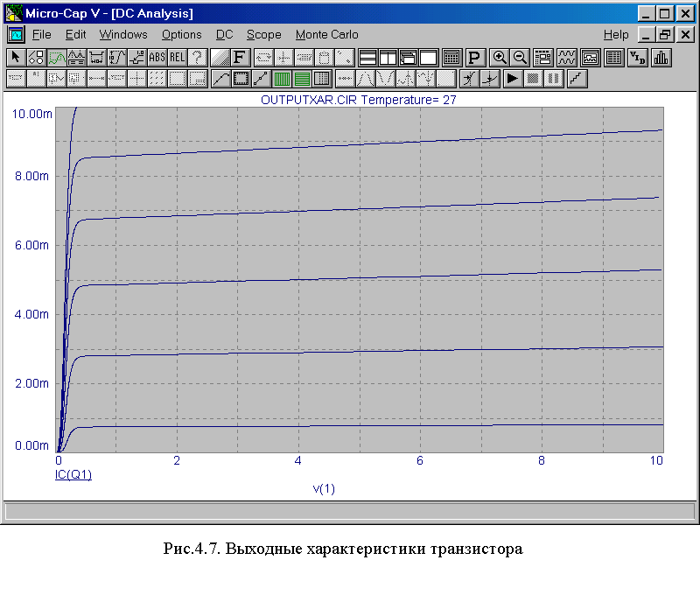
Task: Pick the point tag tool
Action: [x=136, y=58]
